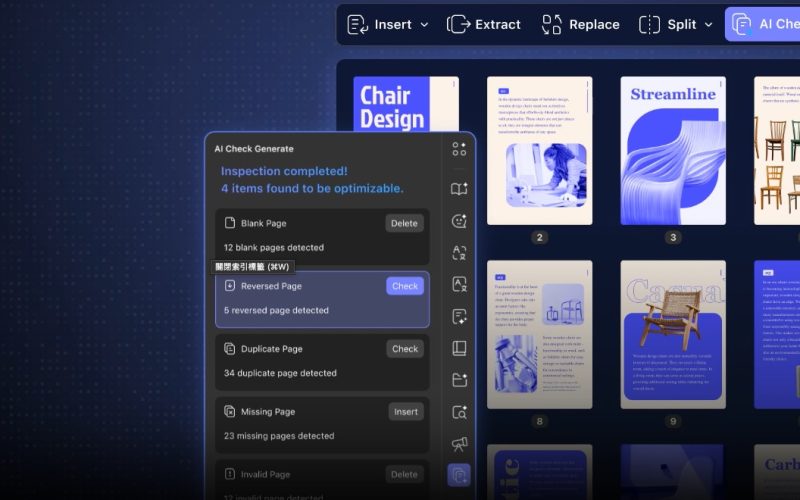Open the notebook icon in sidebar
Screen dimensions: 800x500
pyautogui.click(x=459, y=349)
